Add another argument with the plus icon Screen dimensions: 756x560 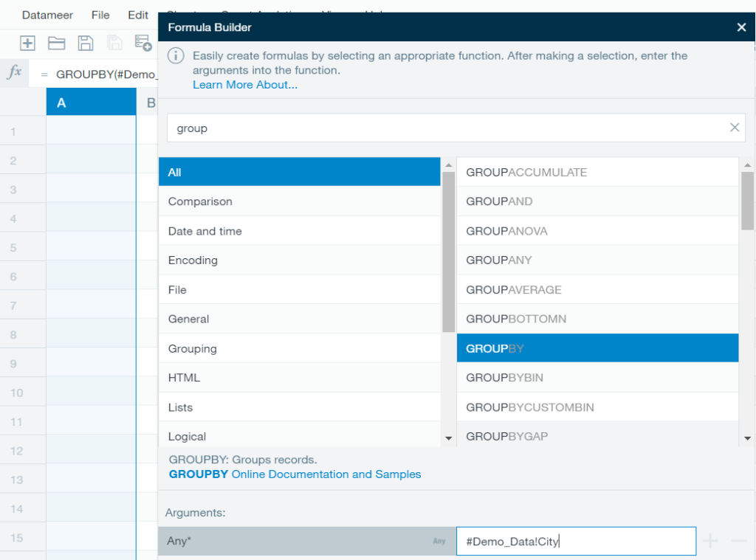[709, 541]
